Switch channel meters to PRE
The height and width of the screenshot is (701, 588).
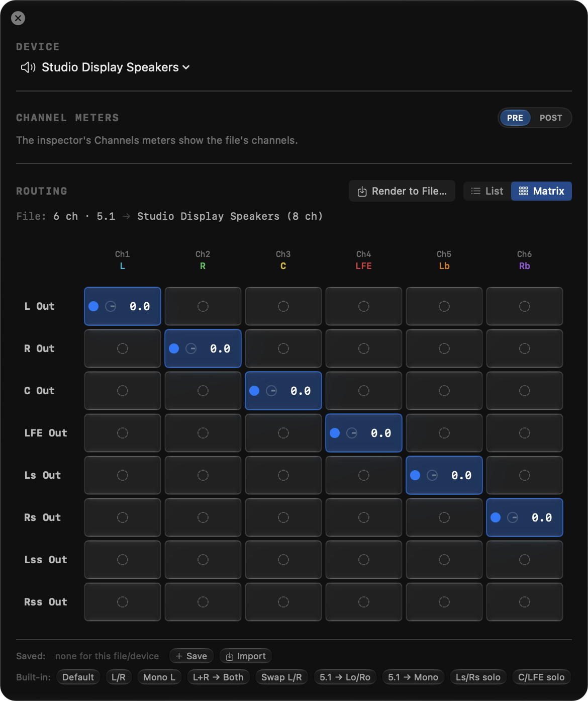515,118
